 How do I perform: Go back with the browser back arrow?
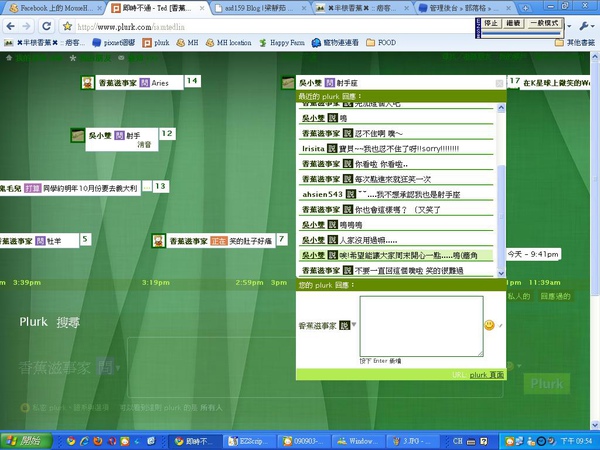click(10, 26)
